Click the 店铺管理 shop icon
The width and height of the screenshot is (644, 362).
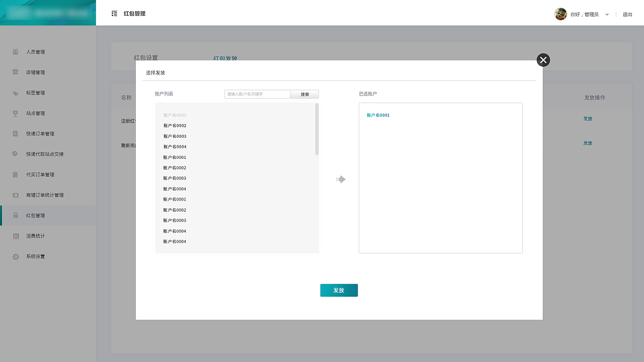point(16,72)
